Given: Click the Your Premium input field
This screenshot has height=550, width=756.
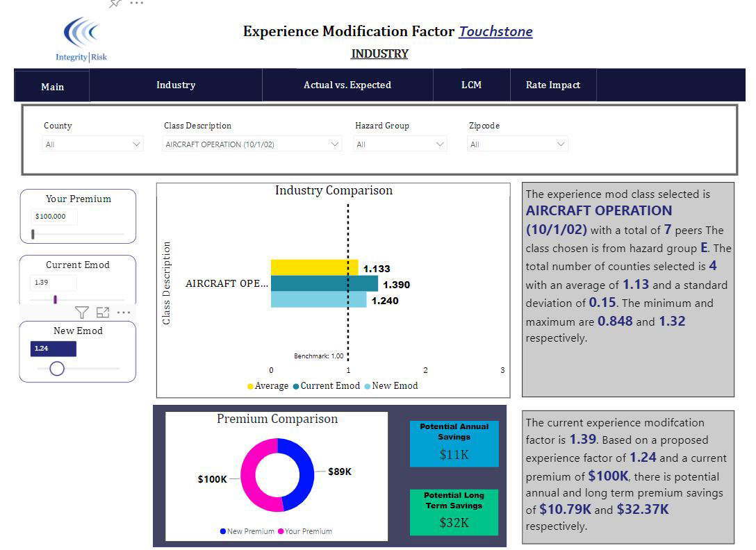Looking at the screenshot, I should coord(54,217).
